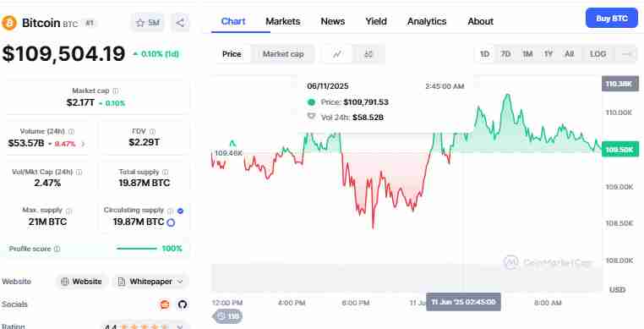Open the Website link button
644x329 pixels.
coord(81,282)
